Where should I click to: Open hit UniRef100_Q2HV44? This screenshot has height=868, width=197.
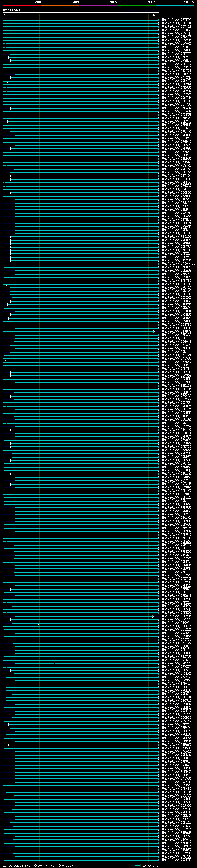click(x=177, y=84)
